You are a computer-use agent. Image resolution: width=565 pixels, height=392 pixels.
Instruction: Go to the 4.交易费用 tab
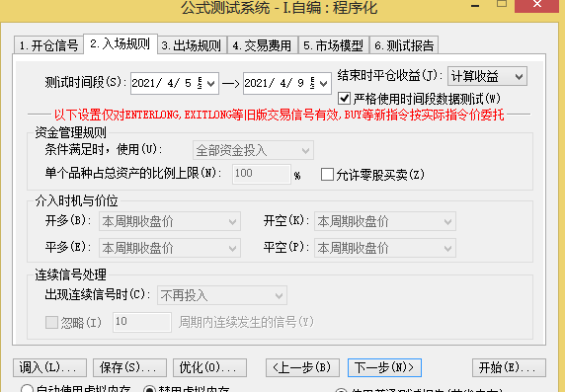pos(263,45)
